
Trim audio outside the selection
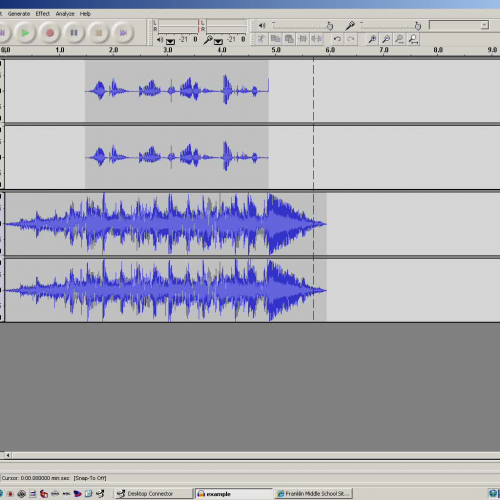pos(303,39)
